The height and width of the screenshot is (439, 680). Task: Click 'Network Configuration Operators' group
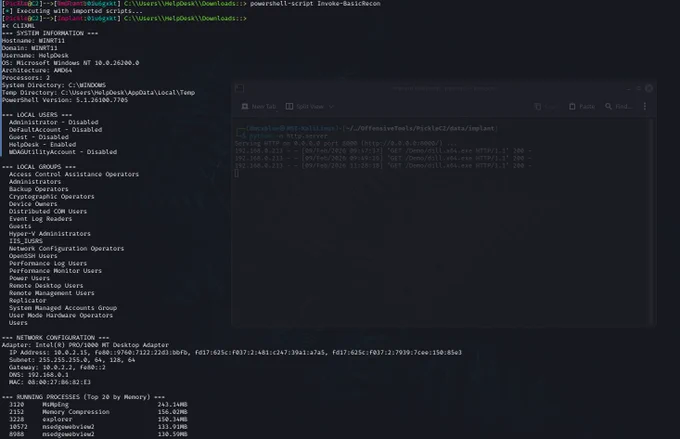click(67, 248)
